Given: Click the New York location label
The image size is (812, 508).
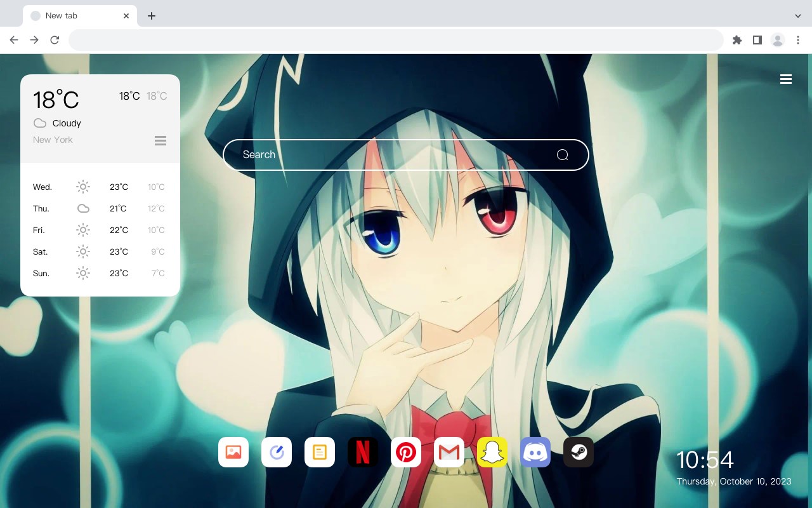Looking at the screenshot, I should 53,140.
